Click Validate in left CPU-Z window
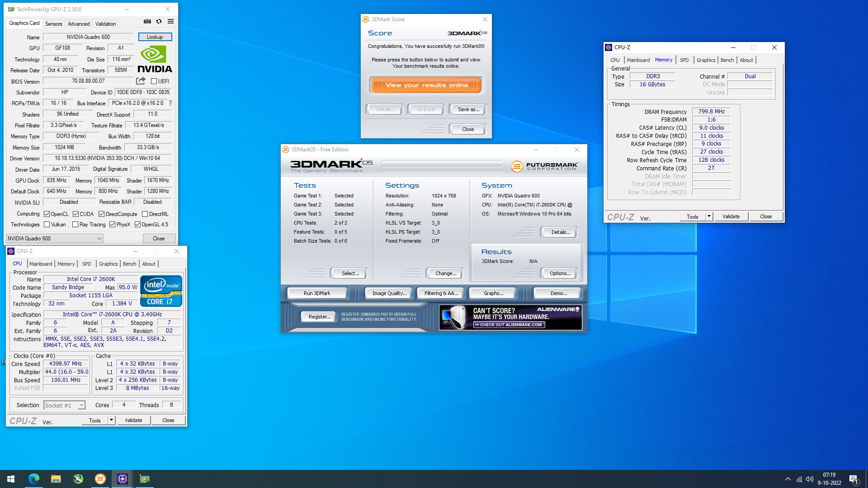This screenshot has width=868, height=488. click(133, 420)
